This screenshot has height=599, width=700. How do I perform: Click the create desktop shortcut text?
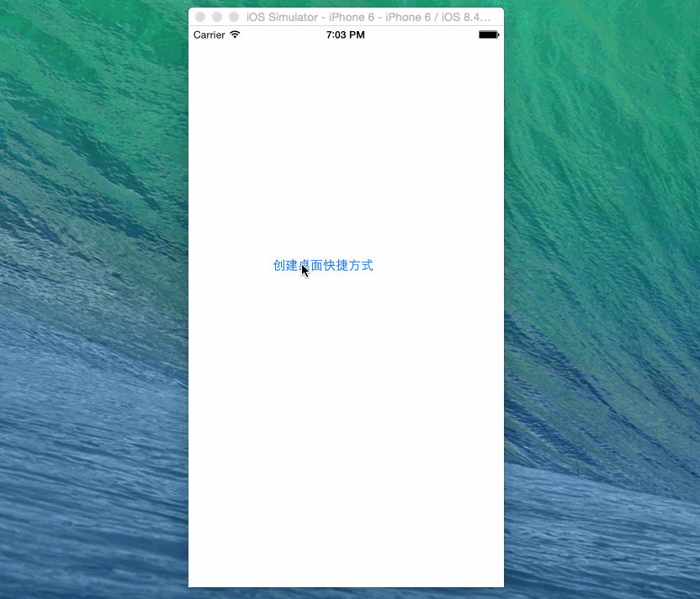pos(323,266)
